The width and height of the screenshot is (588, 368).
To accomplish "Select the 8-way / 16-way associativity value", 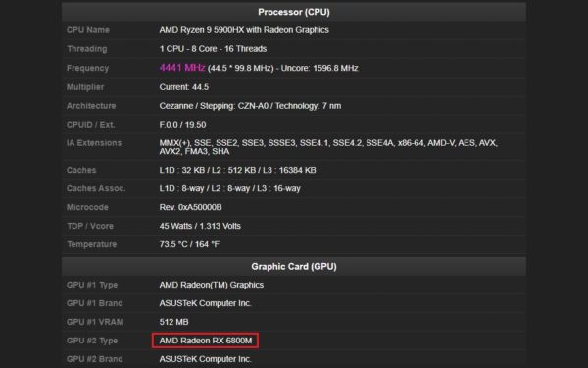I will [229, 188].
